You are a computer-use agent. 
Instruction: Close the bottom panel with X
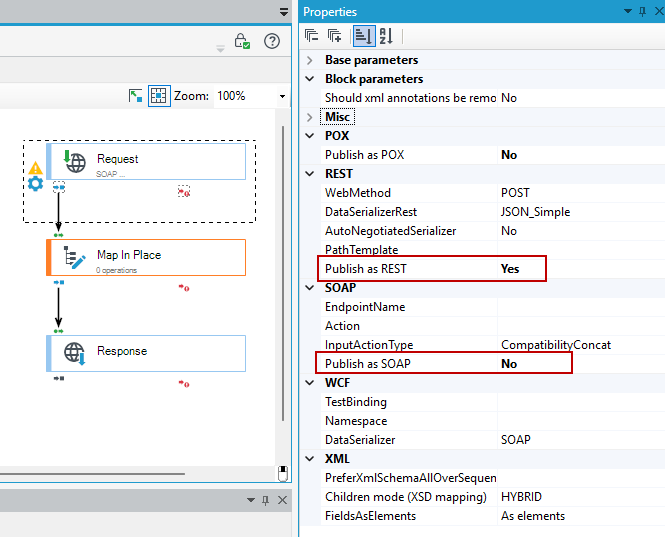pyautogui.click(x=282, y=500)
